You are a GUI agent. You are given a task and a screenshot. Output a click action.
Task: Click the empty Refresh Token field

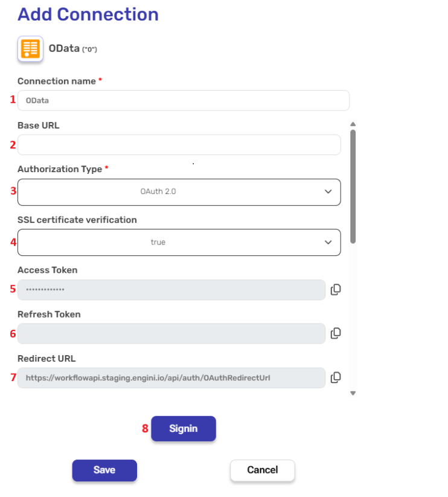point(171,333)
